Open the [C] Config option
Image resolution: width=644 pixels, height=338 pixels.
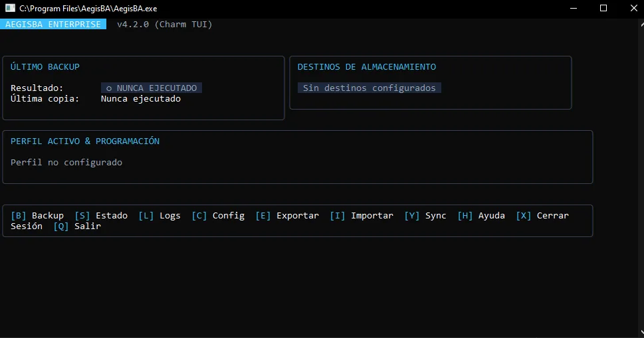(x=218, y=216)
